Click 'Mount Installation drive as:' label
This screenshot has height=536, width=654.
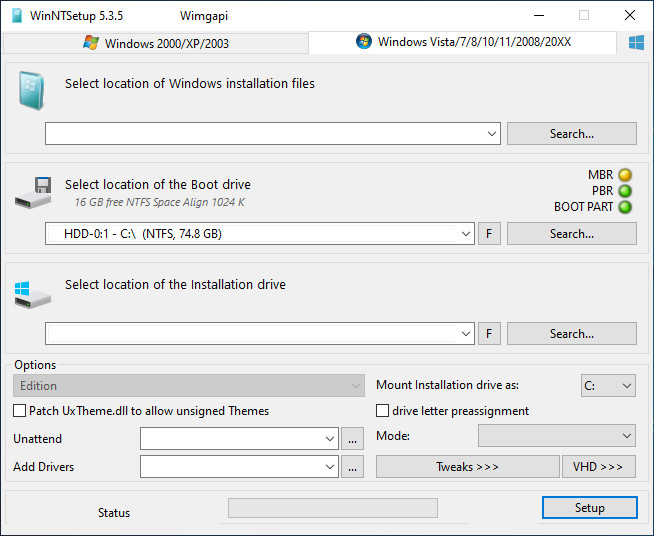(x=448, y=385)
